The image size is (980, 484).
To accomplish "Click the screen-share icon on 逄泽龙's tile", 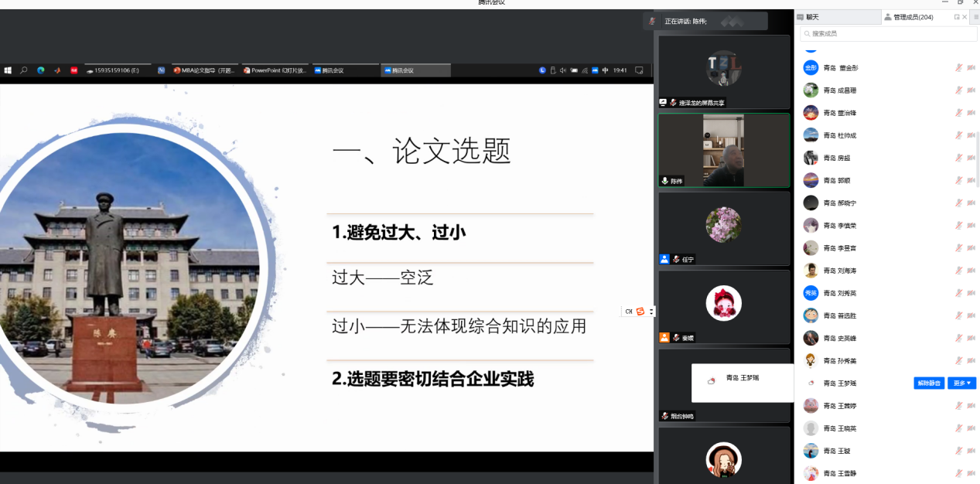I will click(x=663, y=102).
